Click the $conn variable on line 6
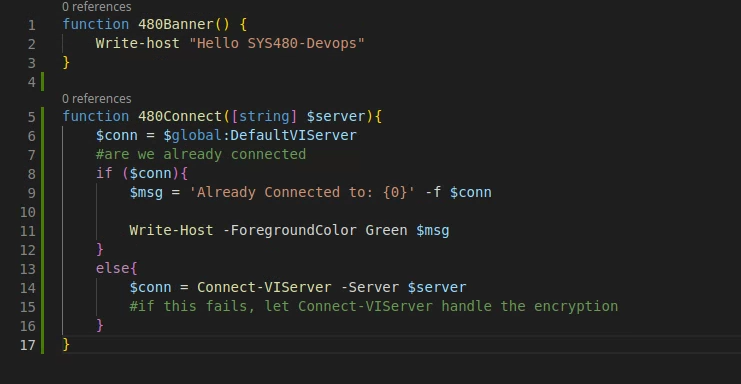The width and height of the screenshot is (741, 384). tap(117, 136)
